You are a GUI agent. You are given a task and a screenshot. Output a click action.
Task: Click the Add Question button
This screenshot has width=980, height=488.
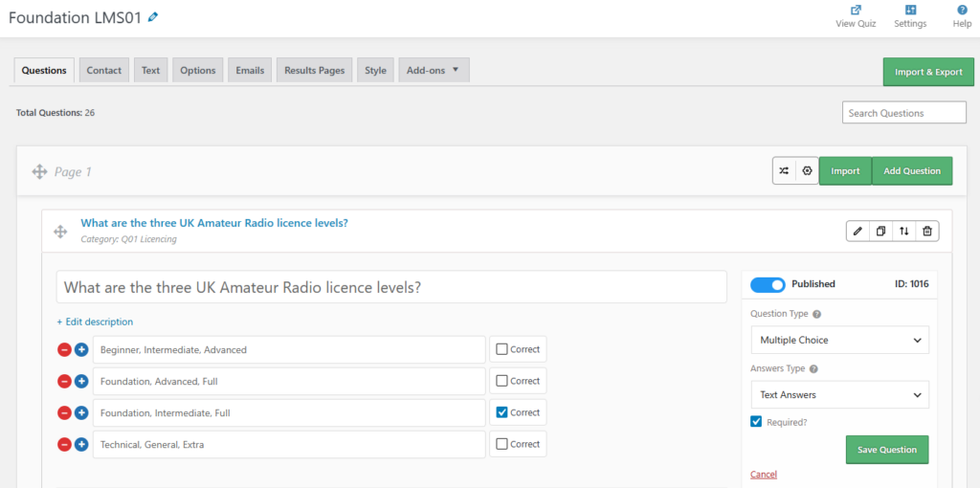[912, 170]
